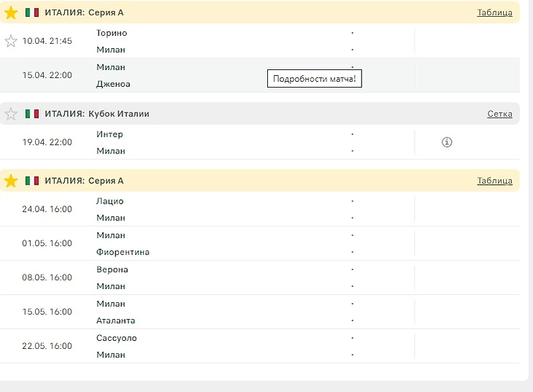Screen dimensions: 533x392
Task: Open Таблица link in second Серия А header
Action: [494, 180]
